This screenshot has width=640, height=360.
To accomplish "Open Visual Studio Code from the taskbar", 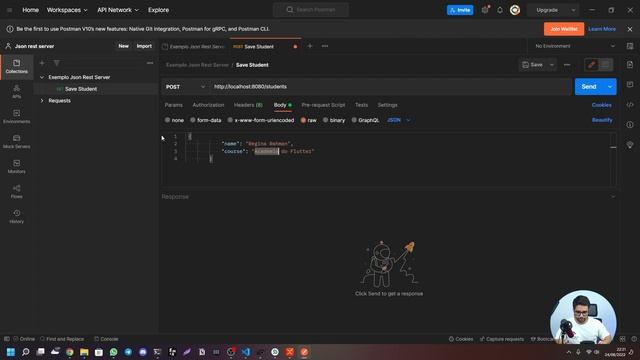I will click(x=246, y=352).
